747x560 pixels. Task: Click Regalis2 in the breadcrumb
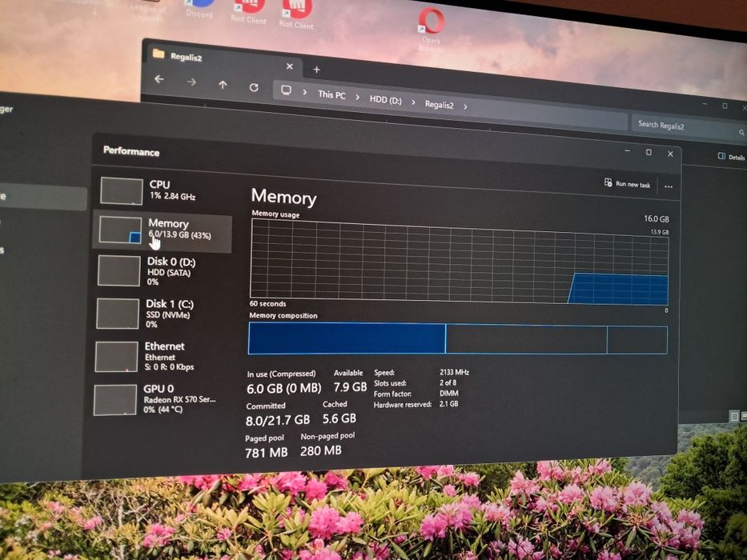tap(440, 105)
